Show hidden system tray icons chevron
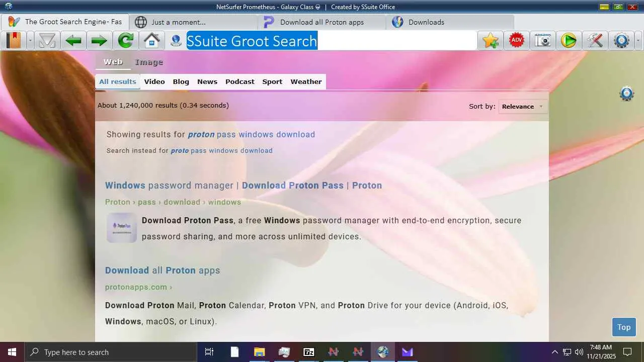This screenshot has width=644, height=362. (555, 352)
